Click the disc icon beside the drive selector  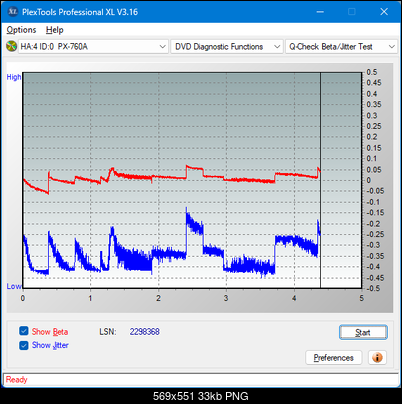click(x=12, y=46)
